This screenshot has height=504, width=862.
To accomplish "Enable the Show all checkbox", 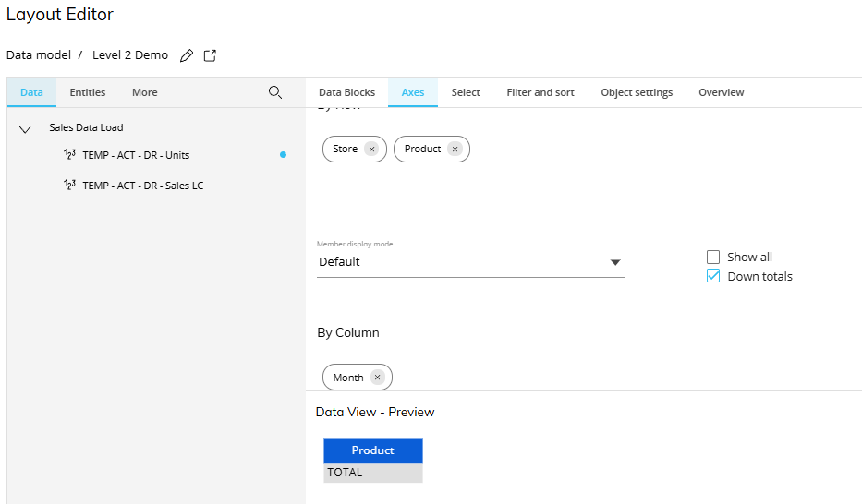I will coord(713,257).
